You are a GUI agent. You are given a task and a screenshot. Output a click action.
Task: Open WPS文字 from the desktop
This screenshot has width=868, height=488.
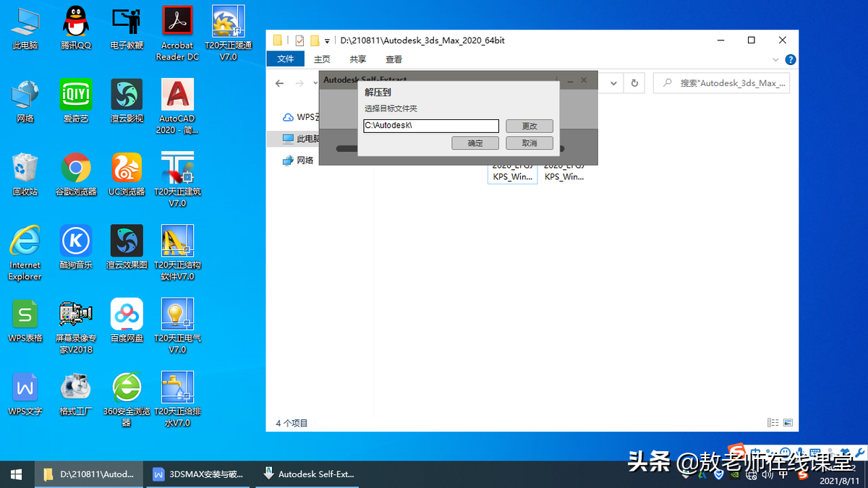click(x=25, y=385)
